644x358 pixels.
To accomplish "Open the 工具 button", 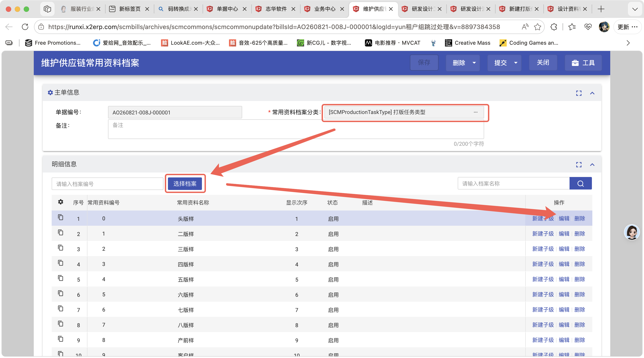I will pyautogui.click(x=583, y=63).
